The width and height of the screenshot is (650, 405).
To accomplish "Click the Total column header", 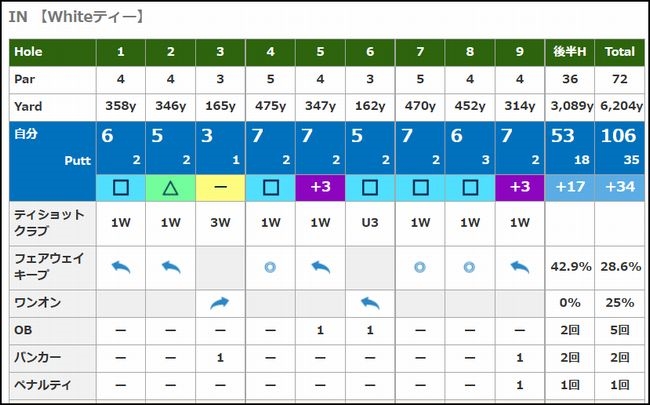I will [620, 51].
